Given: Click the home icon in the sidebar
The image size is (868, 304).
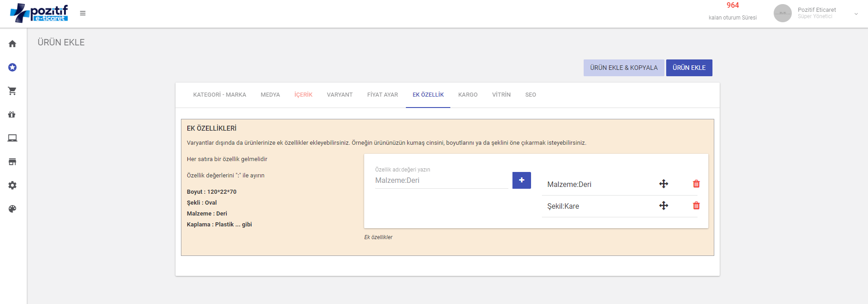Looking at the screenshot, I should (x=12, y=44).
